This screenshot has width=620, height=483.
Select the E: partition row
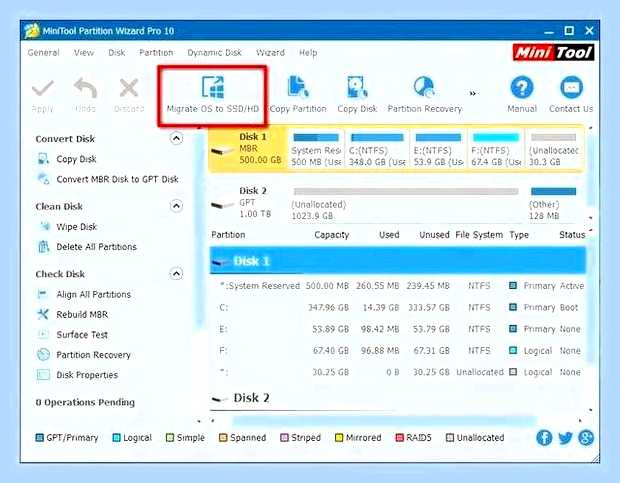pos(400,329)
